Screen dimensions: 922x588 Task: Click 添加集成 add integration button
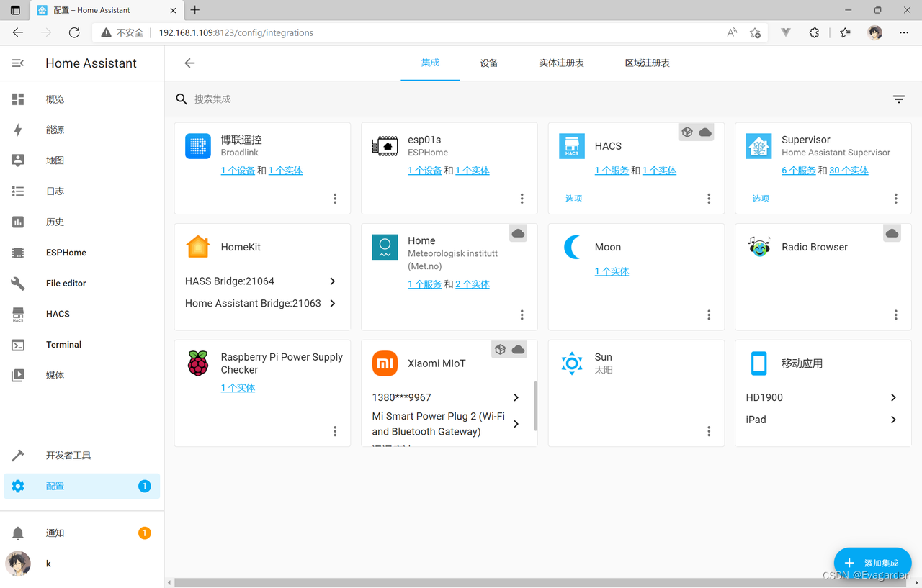point(872,563)
